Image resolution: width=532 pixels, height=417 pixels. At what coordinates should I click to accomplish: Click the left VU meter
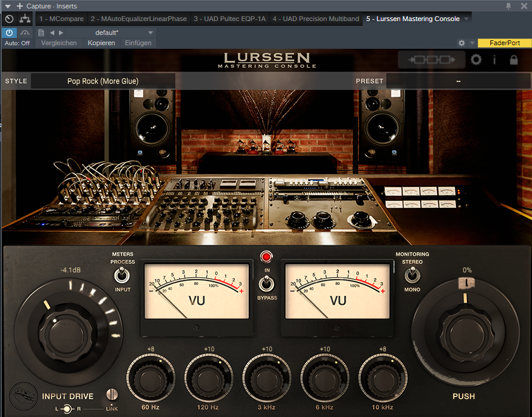[197, 292]
